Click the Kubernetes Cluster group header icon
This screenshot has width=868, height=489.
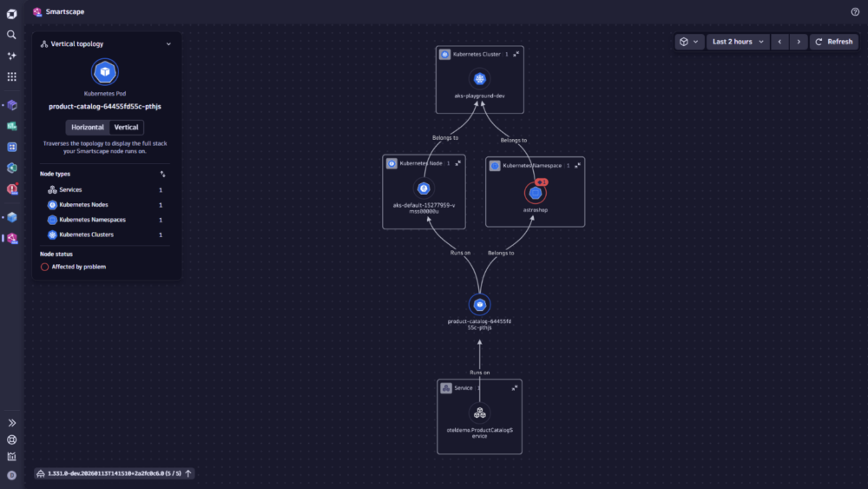click(444, 54)
